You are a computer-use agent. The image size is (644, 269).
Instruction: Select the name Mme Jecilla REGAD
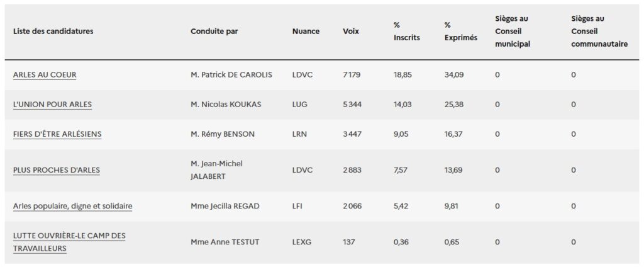pos(225,206)
